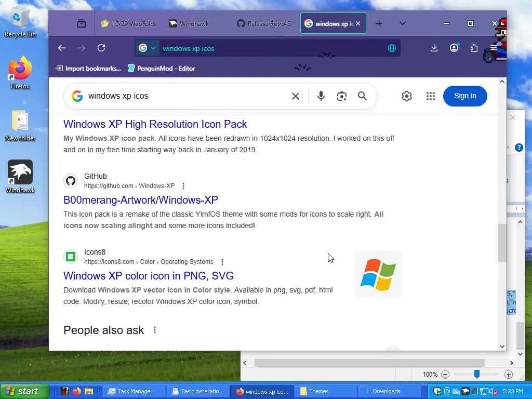The width and height of the screenshot is (532, 399).
Task: Click the page vertical scrollbar thumb
Action: 502,243
